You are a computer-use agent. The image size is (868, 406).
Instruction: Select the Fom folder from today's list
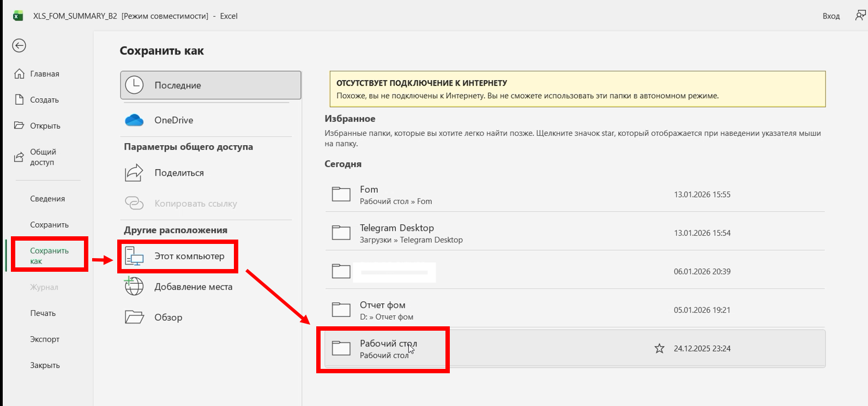click(369, 189)
